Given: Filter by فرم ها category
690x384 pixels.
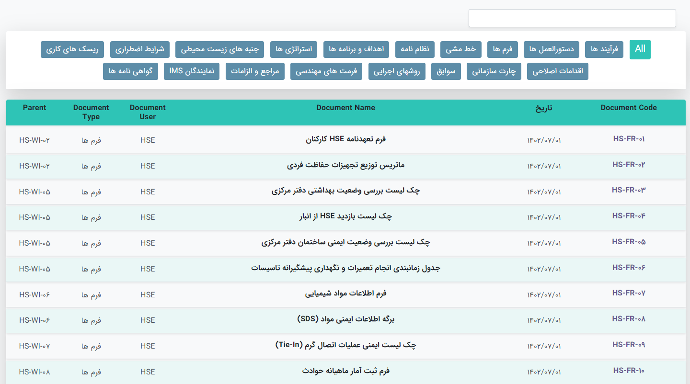Looking at the screenshot, I should click(x=503, y=49).
